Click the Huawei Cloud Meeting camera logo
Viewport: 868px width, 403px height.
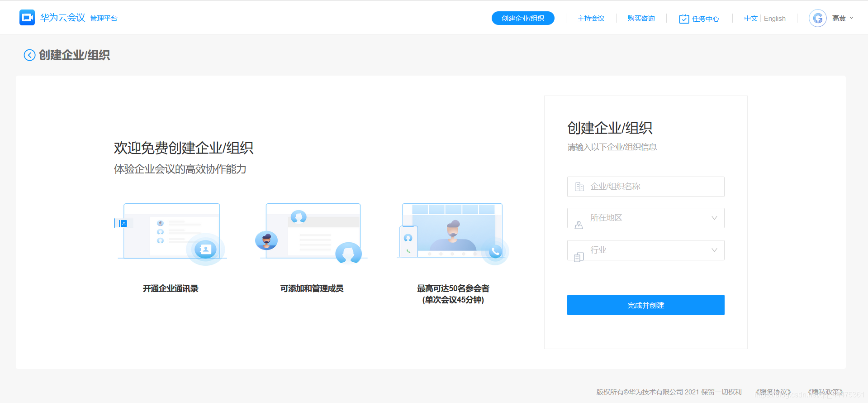27,18
